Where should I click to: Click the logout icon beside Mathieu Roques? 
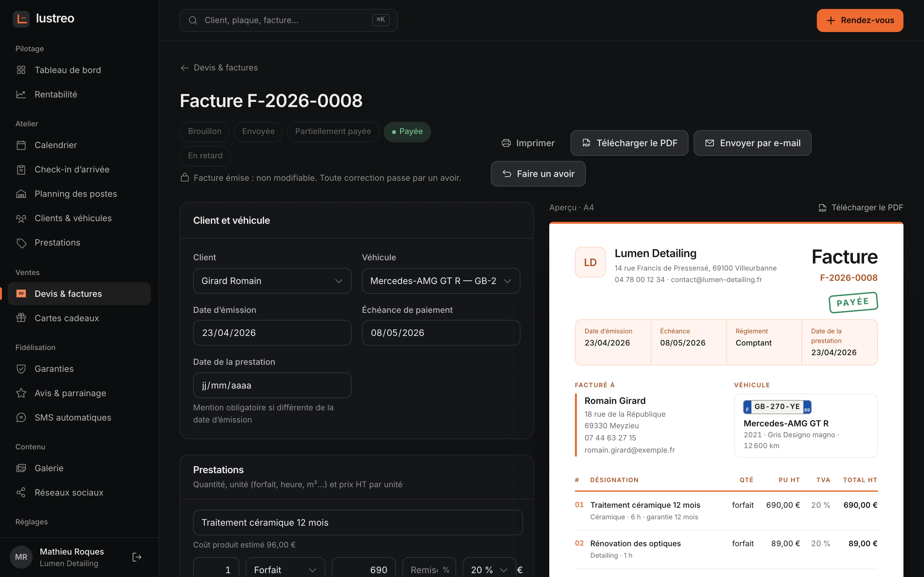[x=137, y=557]
